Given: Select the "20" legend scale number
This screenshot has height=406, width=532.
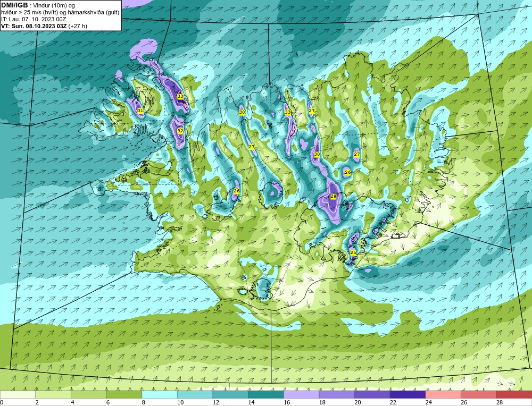Looking at the screenshot, I should (358, 402).
